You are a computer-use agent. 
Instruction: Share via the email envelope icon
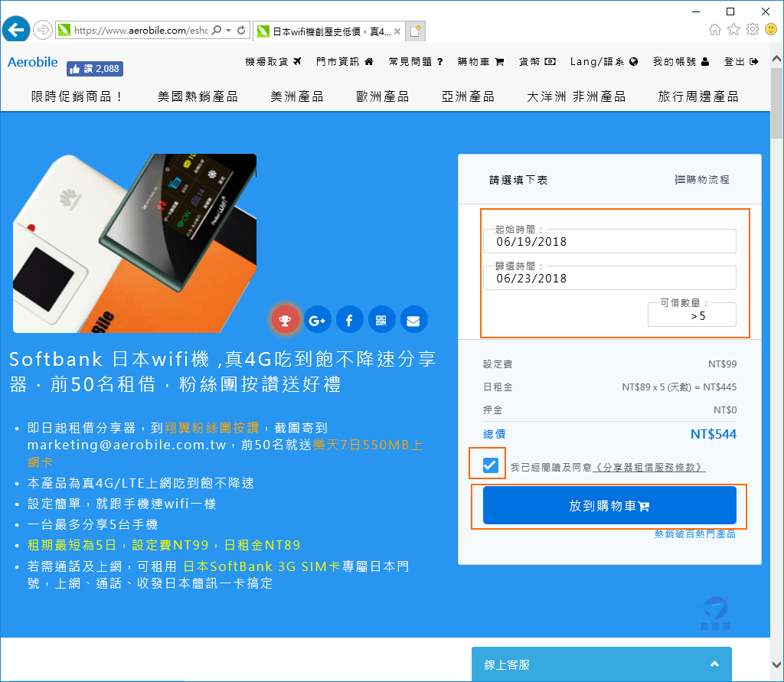tap(413, 320)
